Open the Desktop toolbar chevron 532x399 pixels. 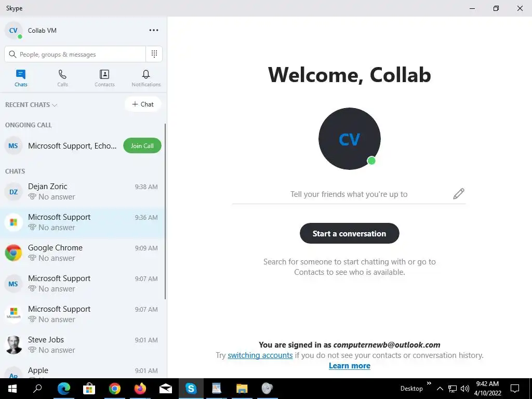429,383
